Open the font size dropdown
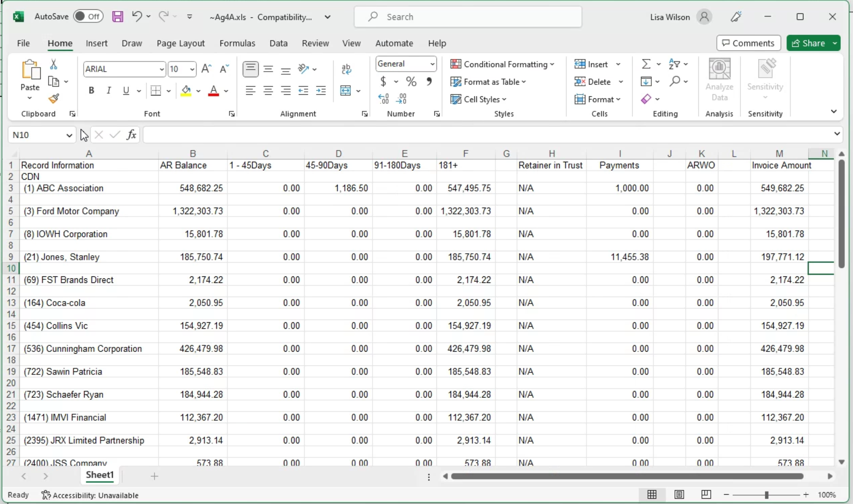 coord(192,69)
